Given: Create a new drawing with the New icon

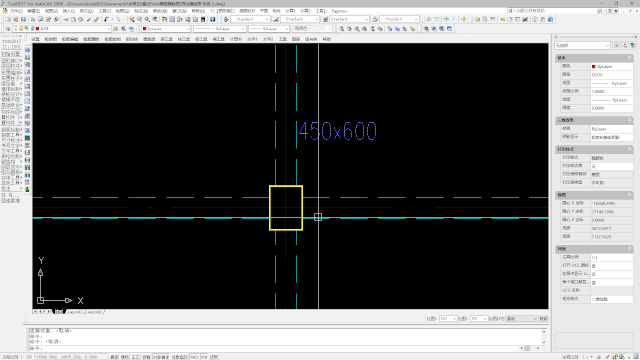Looking at the screenshot, I should (x=8, y=19).
